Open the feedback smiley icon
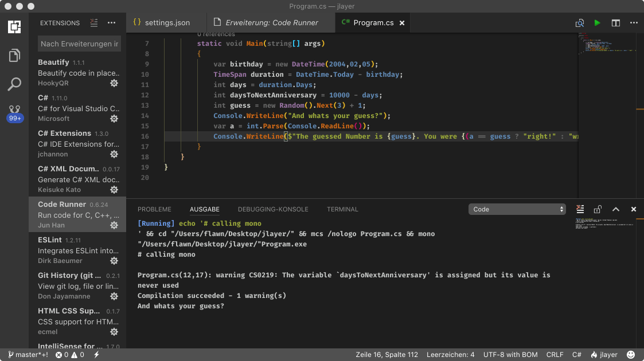Screen dimensions: 644x361 (631, 355)
